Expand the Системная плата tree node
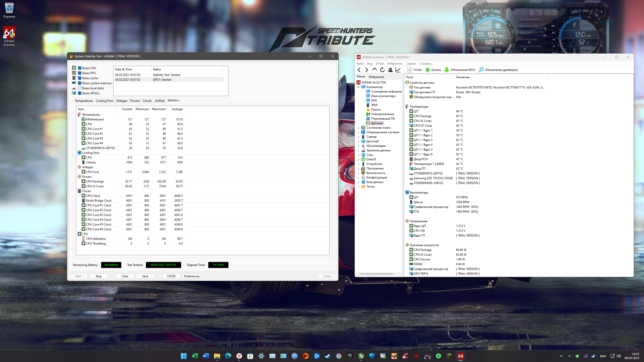This screenshot has width=644, height=362. tap(358, 128)
